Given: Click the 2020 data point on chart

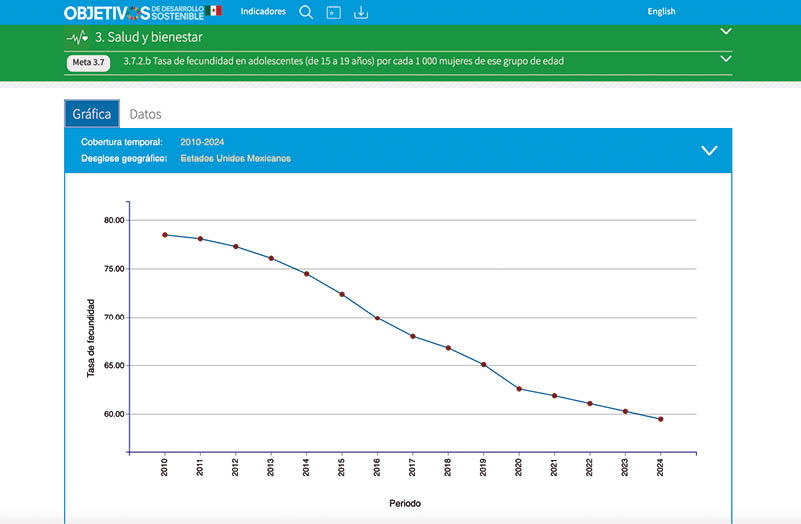Looking at the screenshot, I should pyautogui.click(x=519, y=389).
